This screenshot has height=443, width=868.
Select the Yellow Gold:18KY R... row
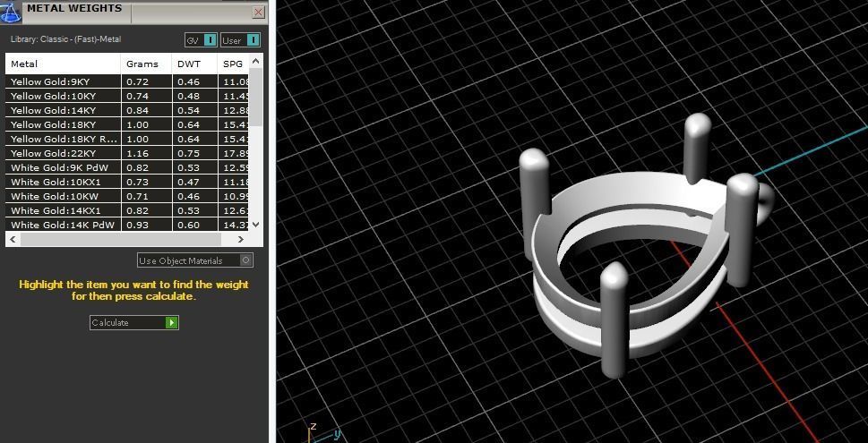pyautogui.click(x=127, y=139)
